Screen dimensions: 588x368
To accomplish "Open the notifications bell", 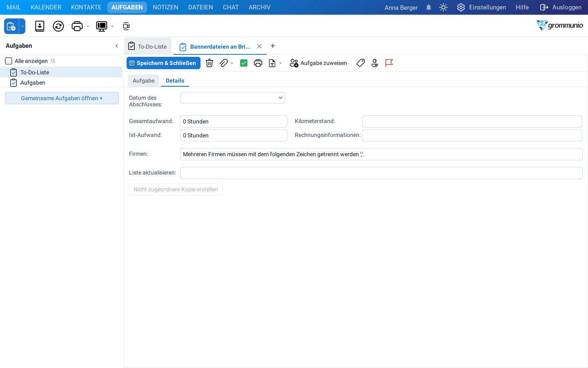I will (429, 7).
